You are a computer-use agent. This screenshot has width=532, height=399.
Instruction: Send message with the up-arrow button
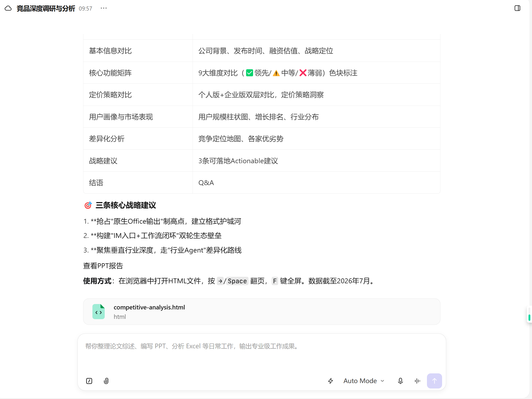point(435,381)
